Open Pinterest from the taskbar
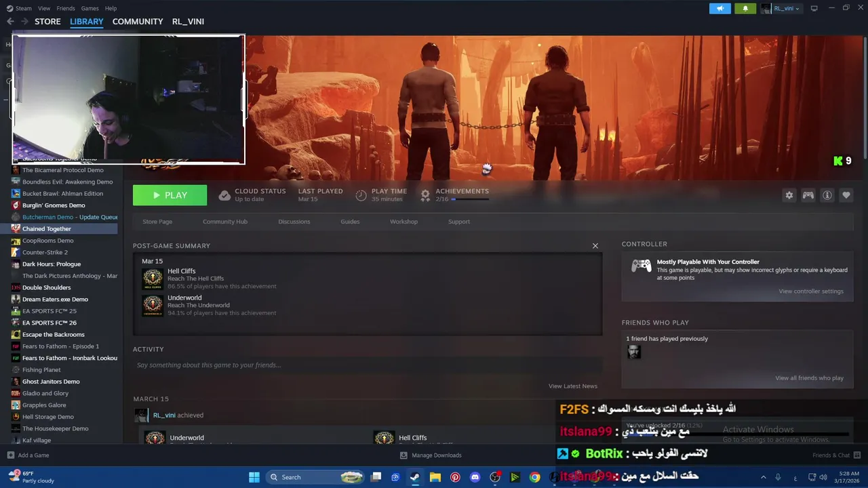The image size is (868, 488). 455,477
